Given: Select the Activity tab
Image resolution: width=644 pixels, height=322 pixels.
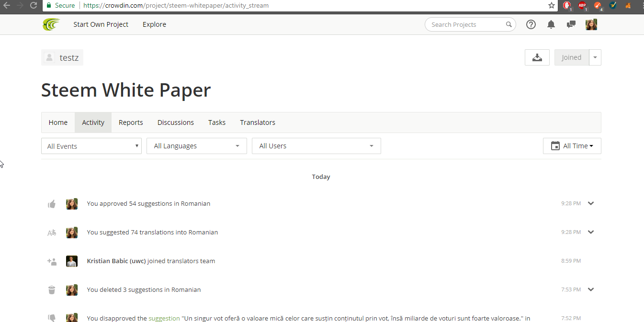Looking at the screenshot, I should 93,122.
